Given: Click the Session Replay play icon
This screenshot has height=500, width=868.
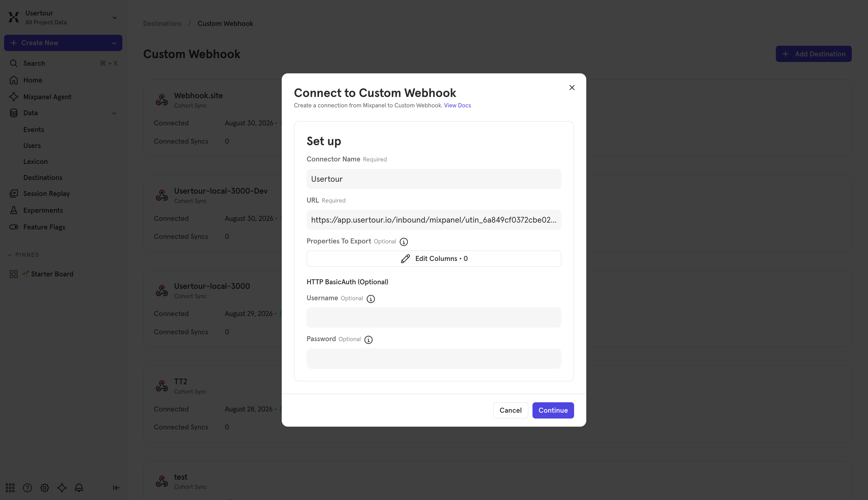Looking at the screenshot, I should pyautogui.click(x=13, y=194).
